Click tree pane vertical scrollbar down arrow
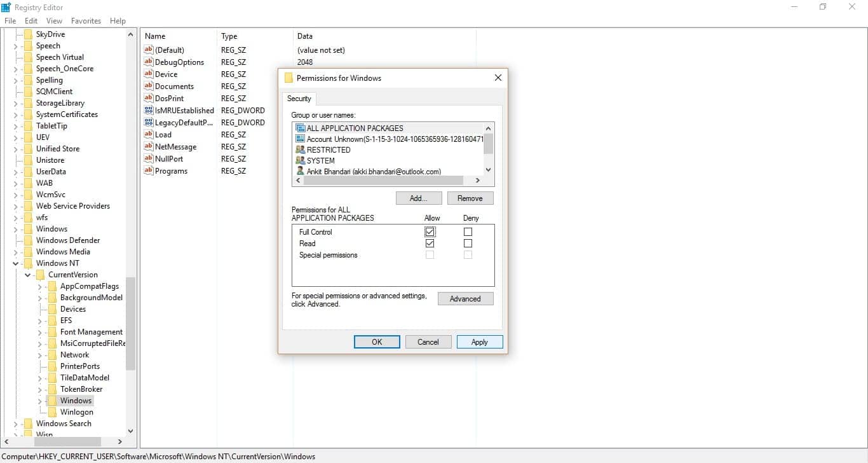 pos(131,431)
